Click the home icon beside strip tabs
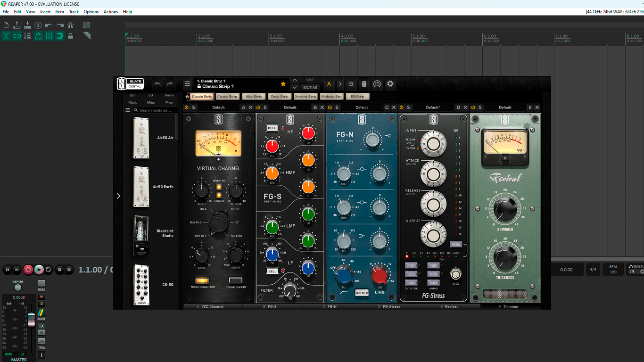 [187, 97]
